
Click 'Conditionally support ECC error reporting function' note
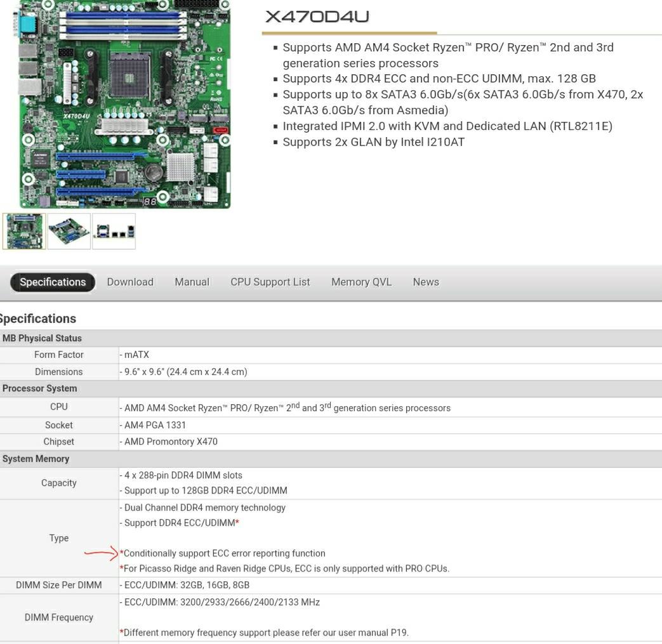coord(223,553)
